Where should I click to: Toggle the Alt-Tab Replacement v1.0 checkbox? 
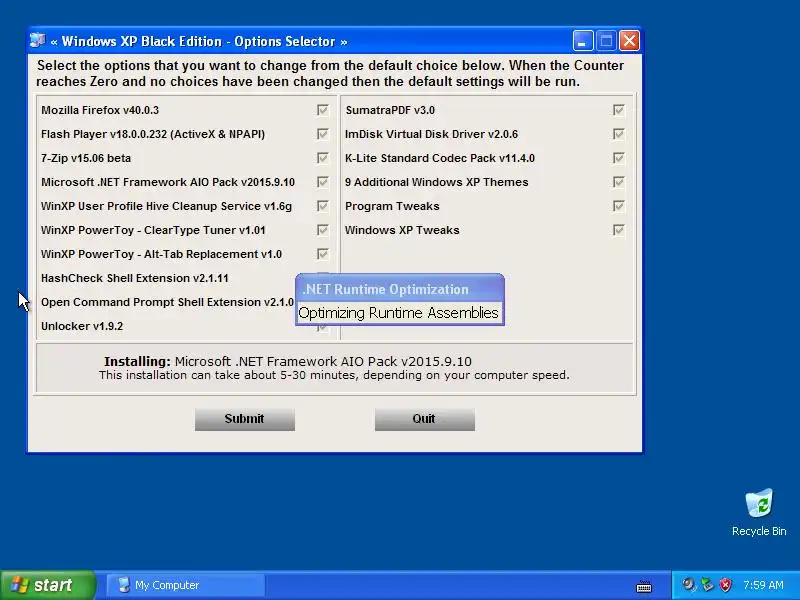point(322,254)
